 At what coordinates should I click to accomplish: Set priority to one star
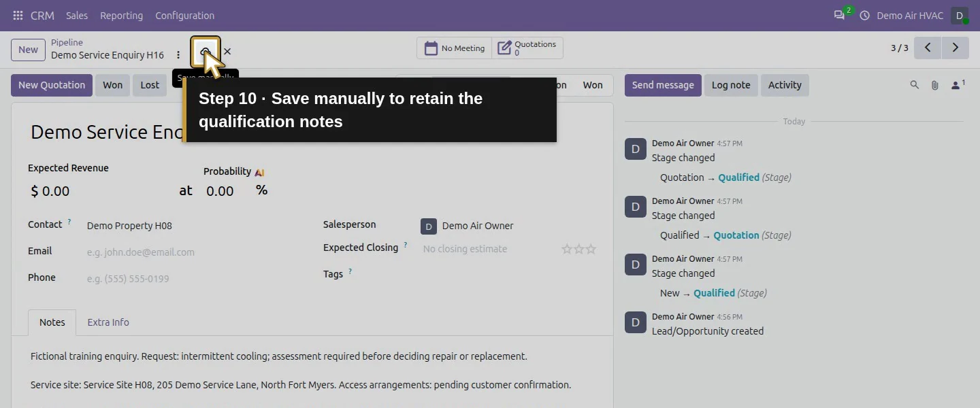pos(567,249)
